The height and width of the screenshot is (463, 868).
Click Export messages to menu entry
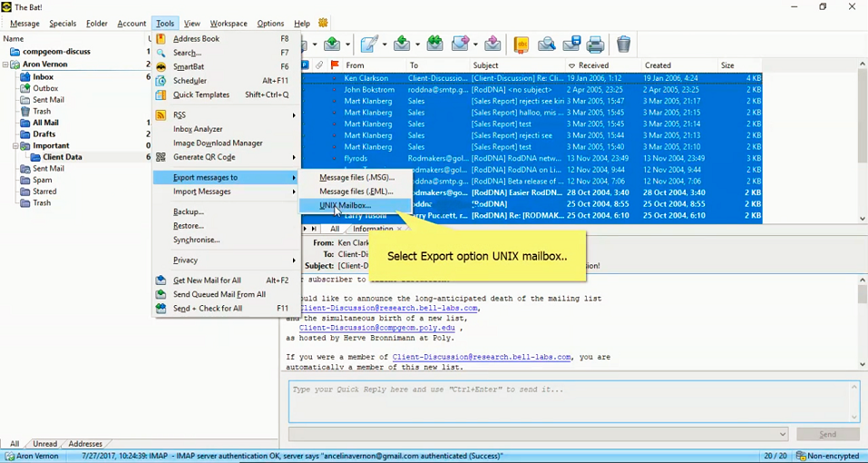tap(226, 177)
